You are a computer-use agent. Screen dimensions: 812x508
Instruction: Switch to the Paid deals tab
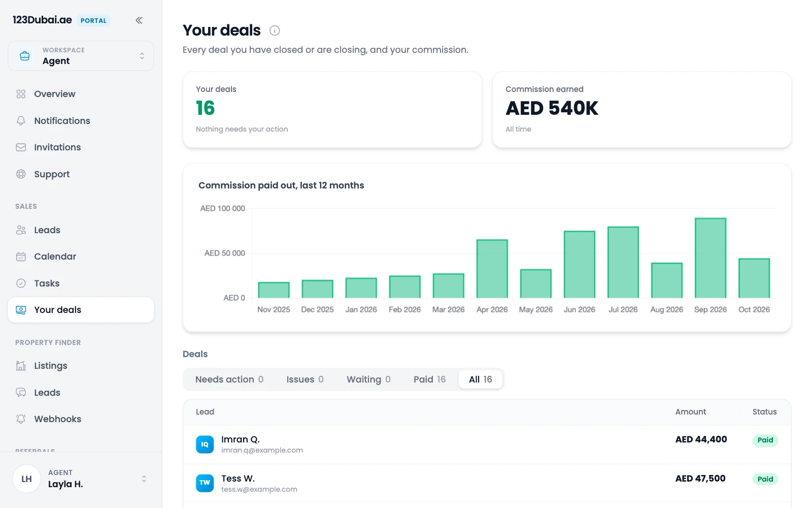click(x=429, y=379)
